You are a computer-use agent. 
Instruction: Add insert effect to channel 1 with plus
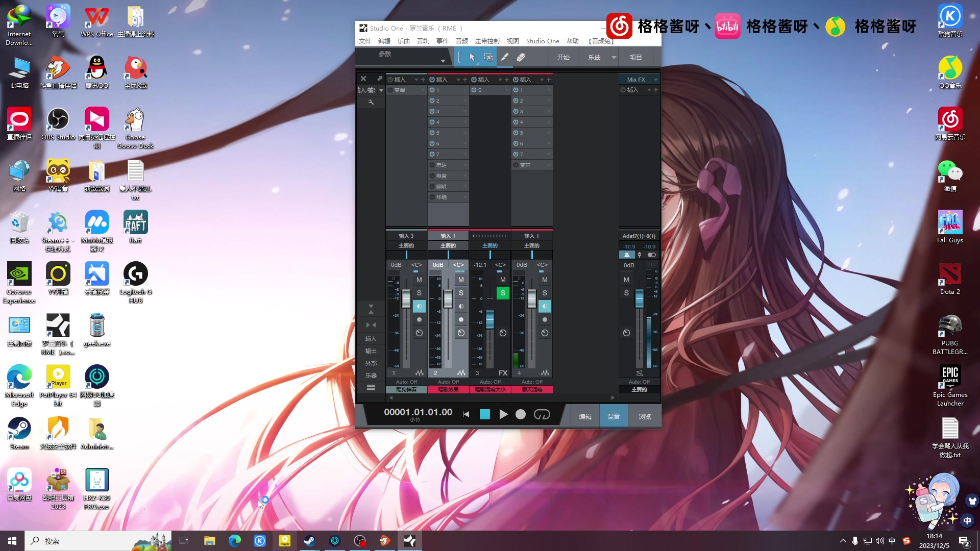point(423,80)
